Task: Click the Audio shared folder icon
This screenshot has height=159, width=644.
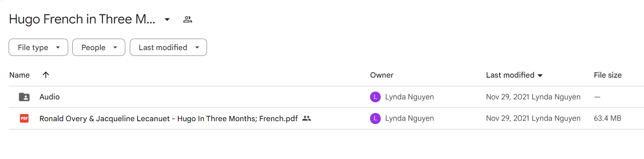Action: (x=24, y=97)
